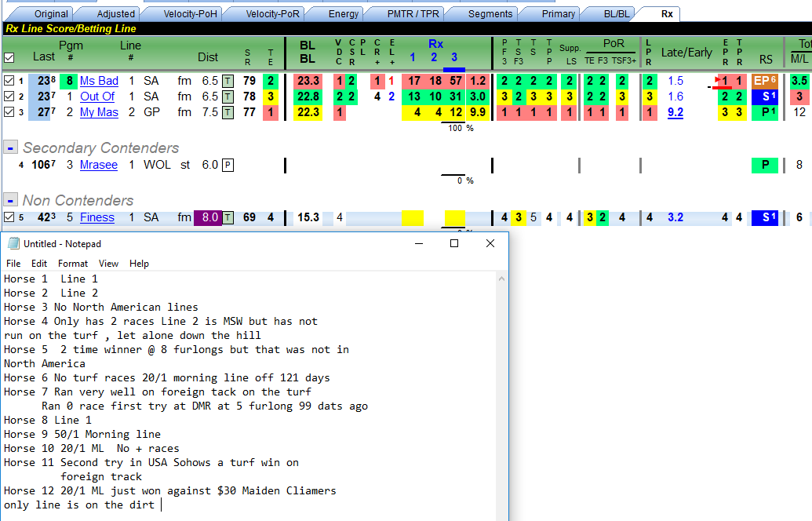Switch to the Original tab
This screenshot has height=521, width=812.
click(x=51, y=14)
